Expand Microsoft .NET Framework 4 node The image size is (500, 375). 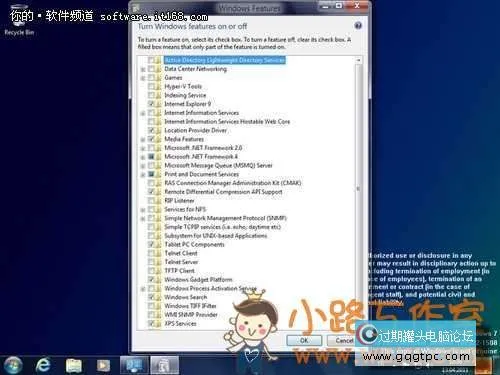coord(143,157)
